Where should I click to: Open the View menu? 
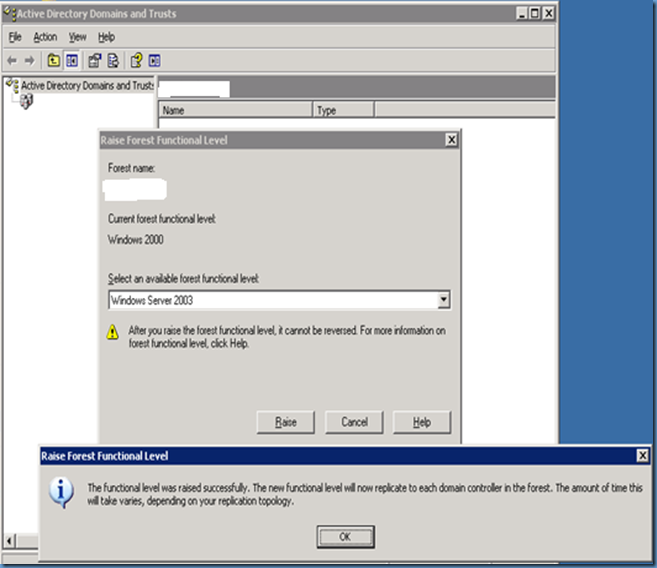[x=78, y=37]
